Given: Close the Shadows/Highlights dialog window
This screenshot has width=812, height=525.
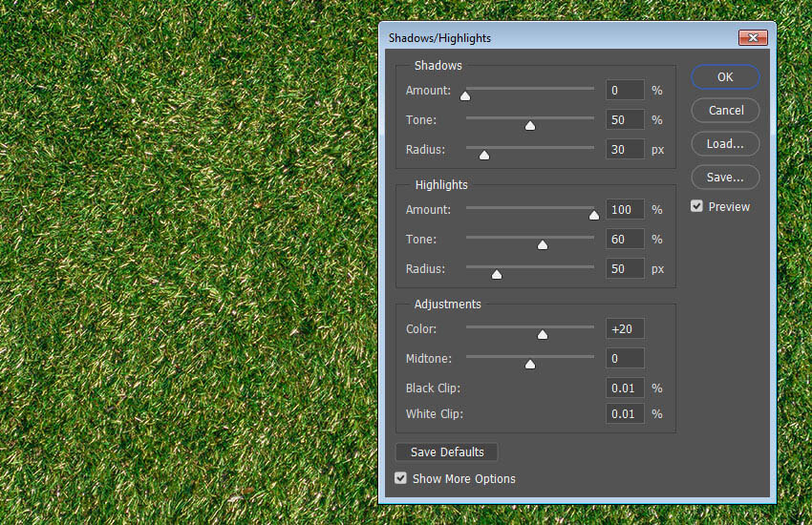Looking at the screenshot, I should (753, 38).
